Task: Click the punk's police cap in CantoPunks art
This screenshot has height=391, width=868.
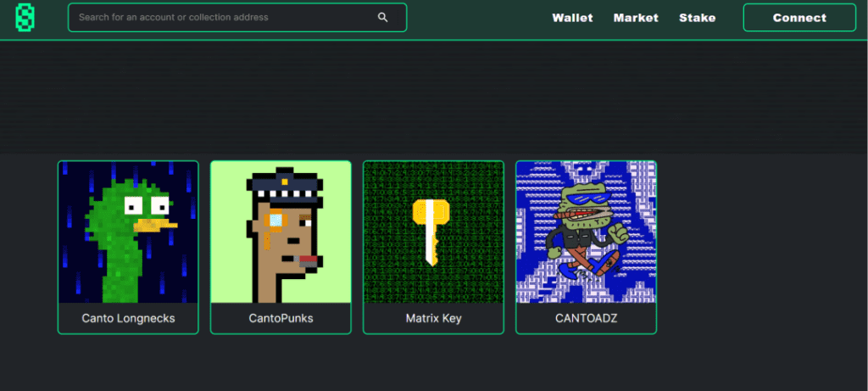Action: coord(285,184)
